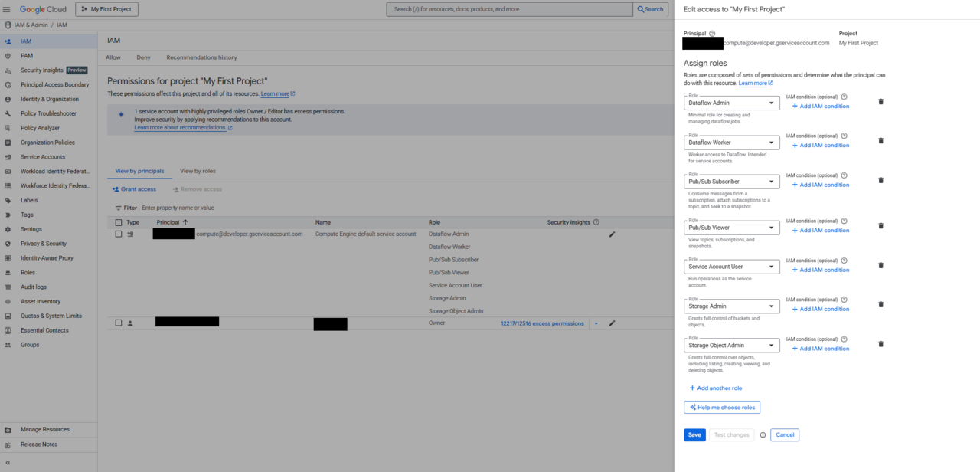Open the Pub/Sub Subscriber role dropdown
This screenshot has width=980, height=472.
coord(731,181)
